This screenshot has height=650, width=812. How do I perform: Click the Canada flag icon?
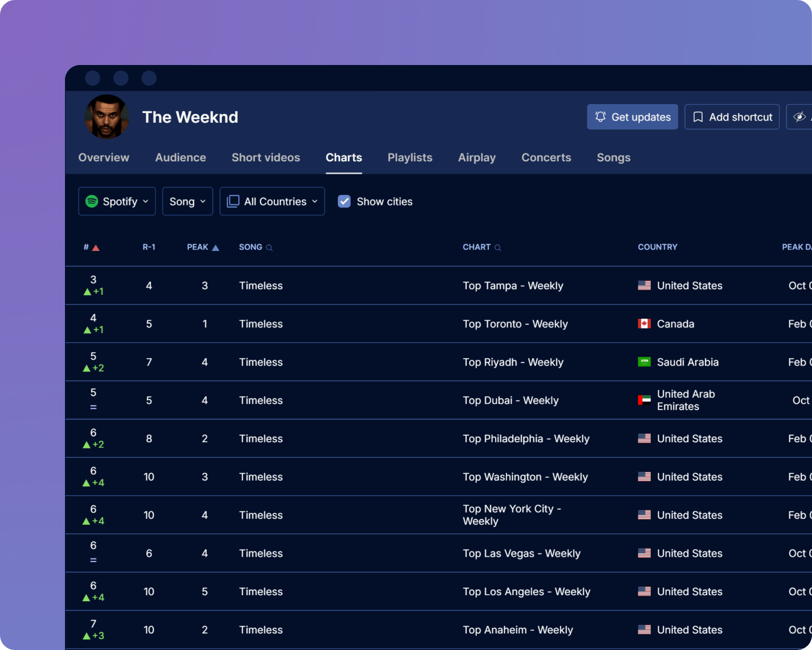[644, 324]
